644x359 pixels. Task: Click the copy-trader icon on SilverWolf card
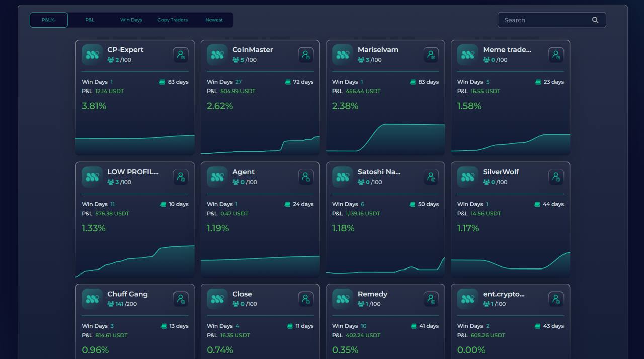[556, 177]
